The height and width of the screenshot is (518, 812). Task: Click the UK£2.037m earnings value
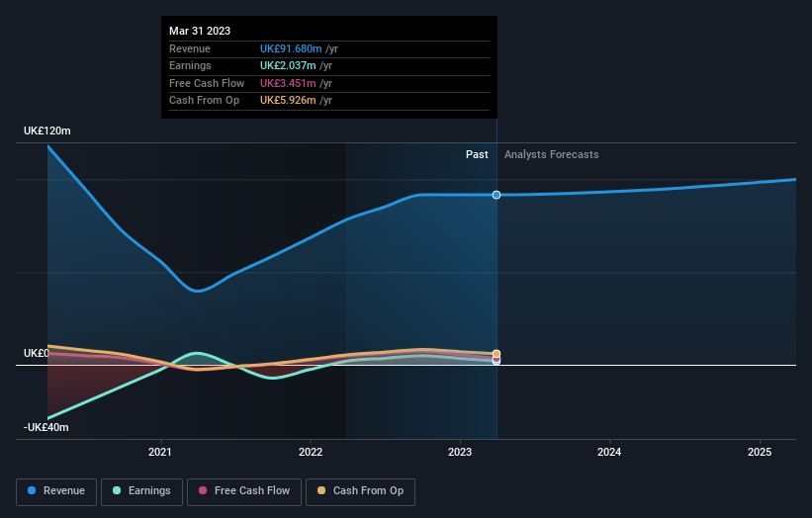[288, 65]
